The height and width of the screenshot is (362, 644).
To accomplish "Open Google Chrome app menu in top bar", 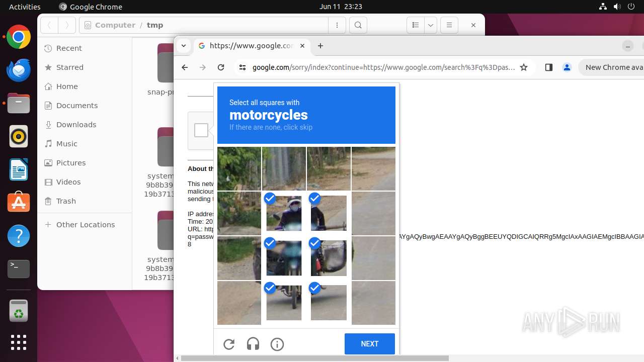I will (x=91, y=7).
